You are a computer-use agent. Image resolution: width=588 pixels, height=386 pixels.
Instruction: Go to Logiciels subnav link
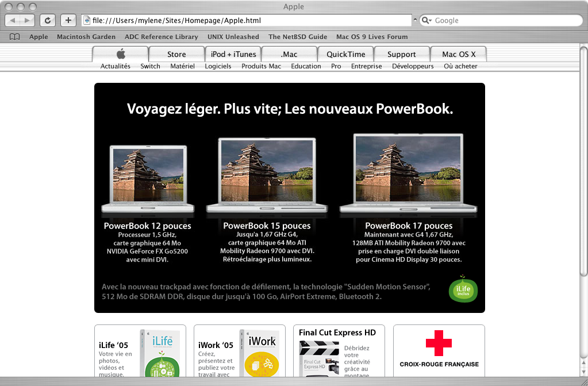(218, 66)
